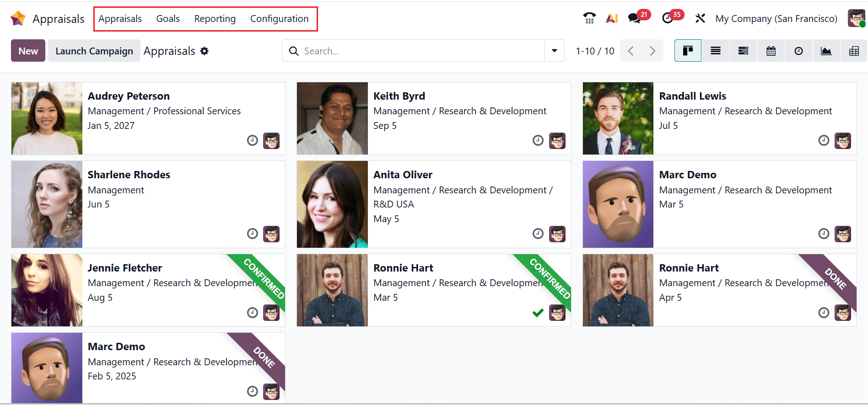Open the VoIP phone dialer icon
This screenshot has height=405, width=868.
click(x=589, y=18)
